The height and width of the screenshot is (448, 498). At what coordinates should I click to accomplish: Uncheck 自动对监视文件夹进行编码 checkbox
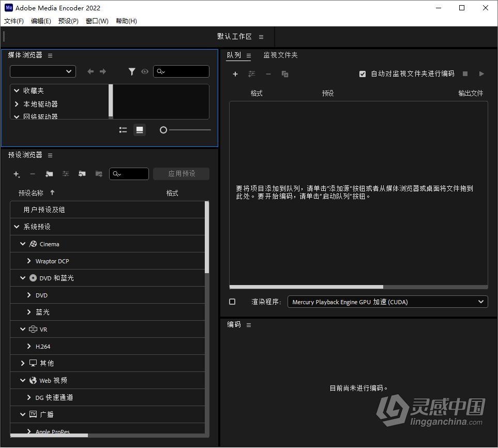(x=363, y=74)
